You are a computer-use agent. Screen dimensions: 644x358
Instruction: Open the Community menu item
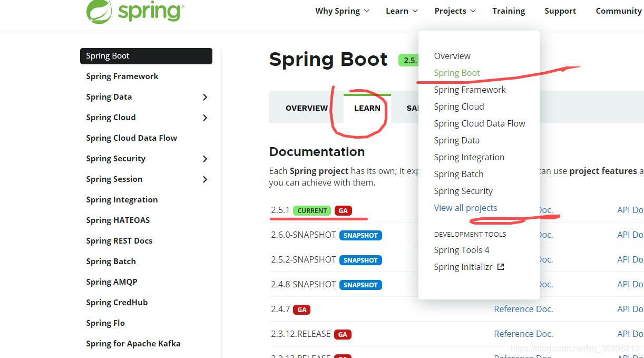[x=619, y=11]
